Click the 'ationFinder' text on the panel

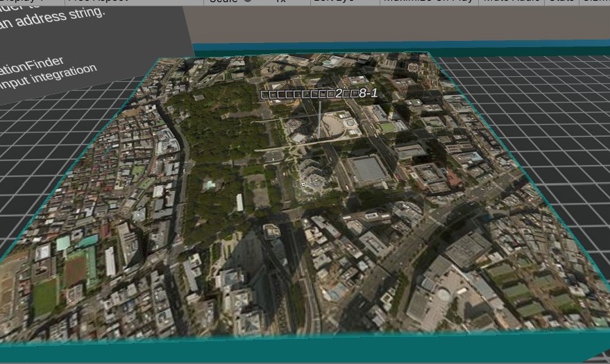click(x=31, y=67)
